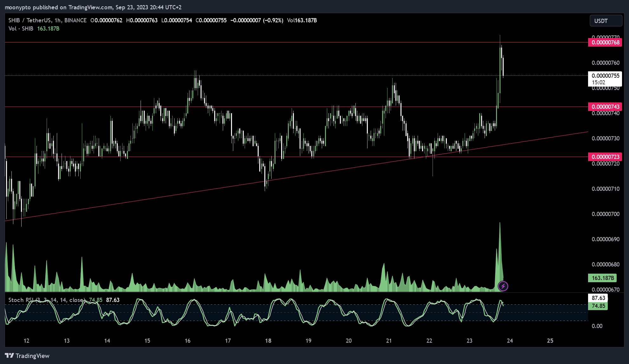Click the Stoch RSI value label 74.85 on the axis
The width and height of the screenshot is (629, 364).
[x=598, y=306]
